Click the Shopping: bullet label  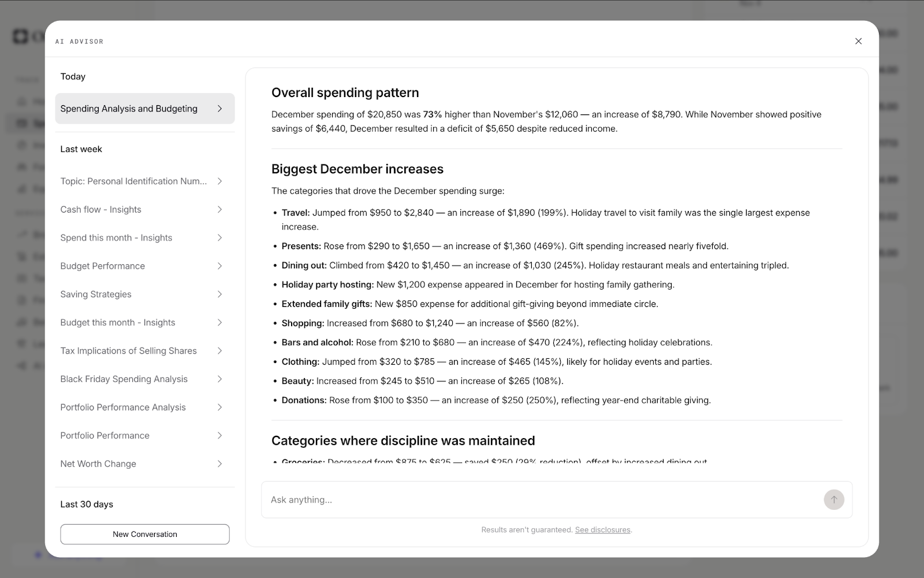[x=303, y=323]
